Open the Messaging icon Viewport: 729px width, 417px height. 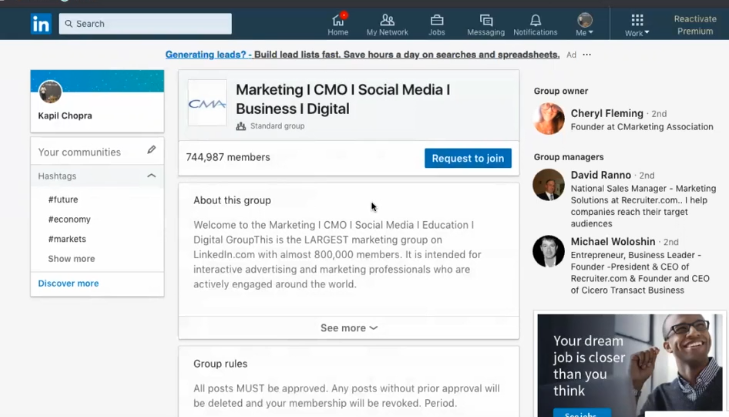pyautogui.click(x=486, y=25)
